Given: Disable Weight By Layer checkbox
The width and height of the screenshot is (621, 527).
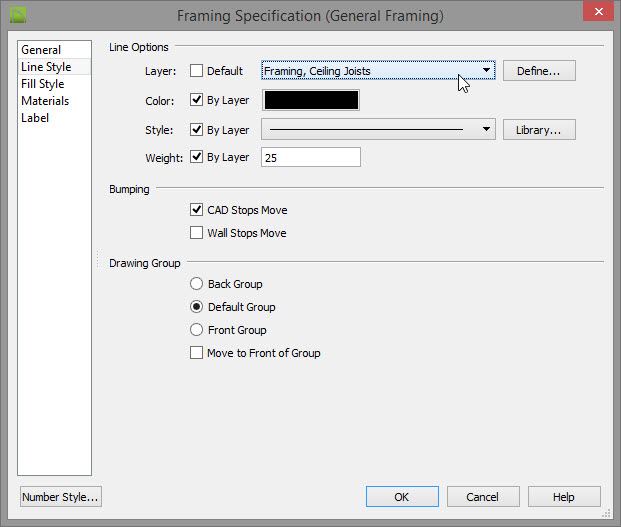Looking at the screenshot, I should 196,157.
